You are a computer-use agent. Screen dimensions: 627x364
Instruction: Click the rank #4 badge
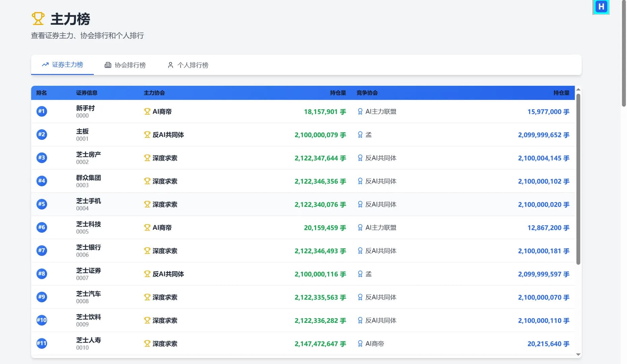point(42,181)
